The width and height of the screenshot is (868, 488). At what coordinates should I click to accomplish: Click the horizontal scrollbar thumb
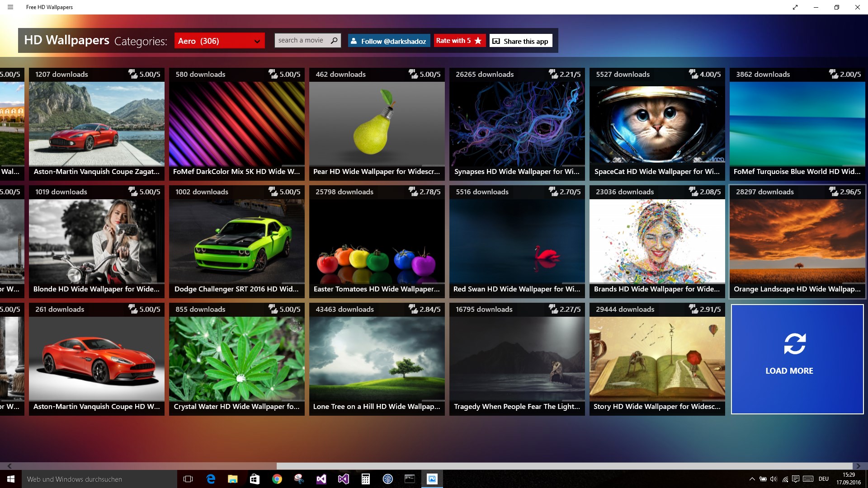click(x=564, y=466)
